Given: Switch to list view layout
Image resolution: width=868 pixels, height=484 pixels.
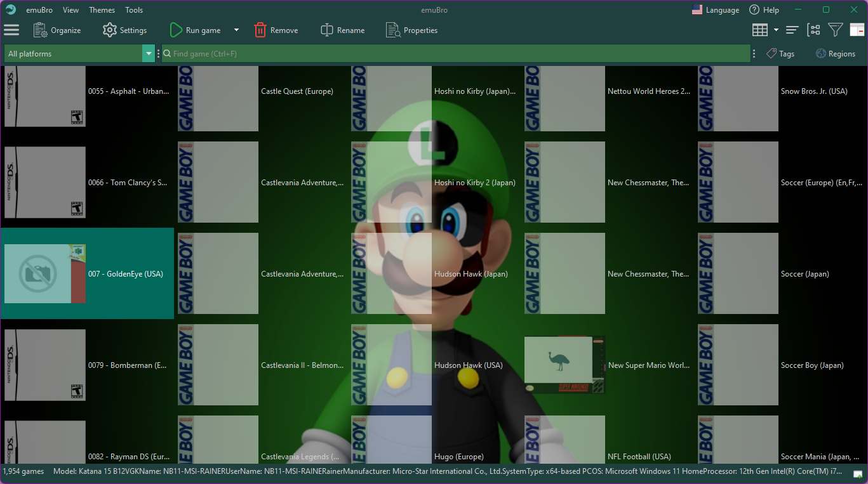Looking at the screenshot, I should click(792, 29).
